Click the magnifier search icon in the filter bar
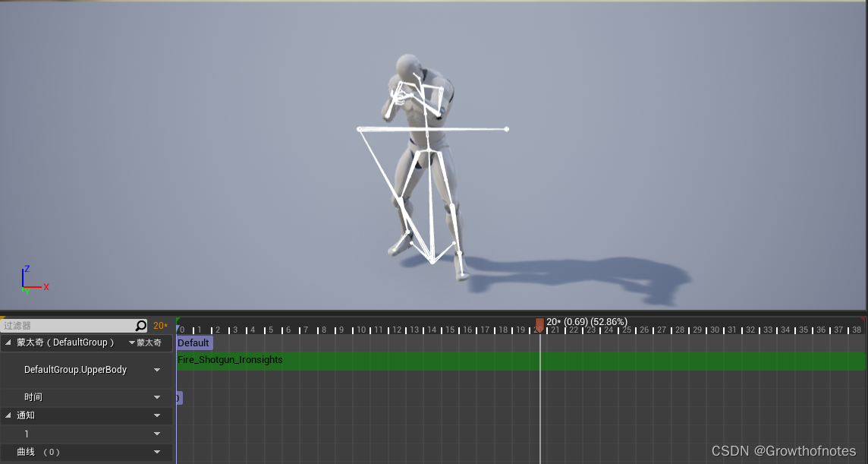Screen dimensions: 868x464 [x=141, y=325]
